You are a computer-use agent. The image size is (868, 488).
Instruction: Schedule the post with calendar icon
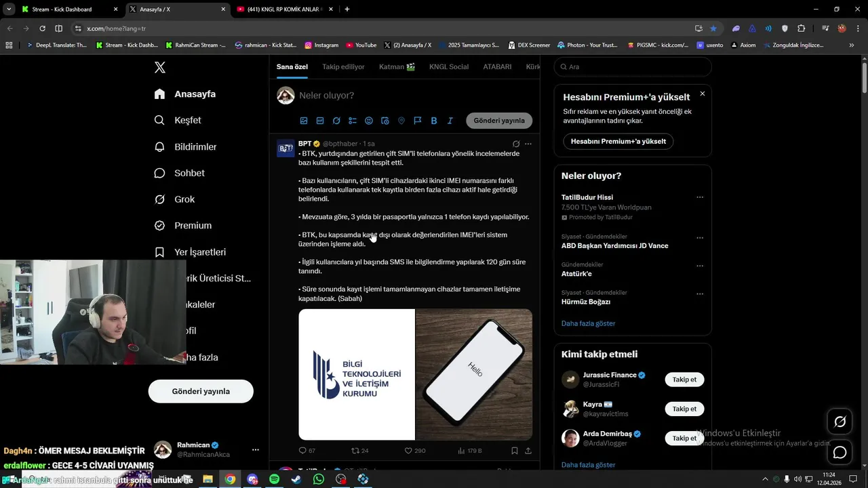pos(385,121)
